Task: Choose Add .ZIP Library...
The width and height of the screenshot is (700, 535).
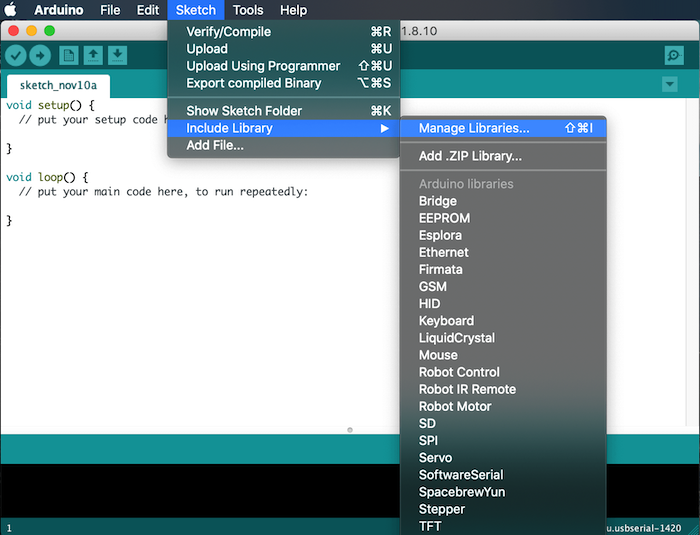Action: [503, 156]
